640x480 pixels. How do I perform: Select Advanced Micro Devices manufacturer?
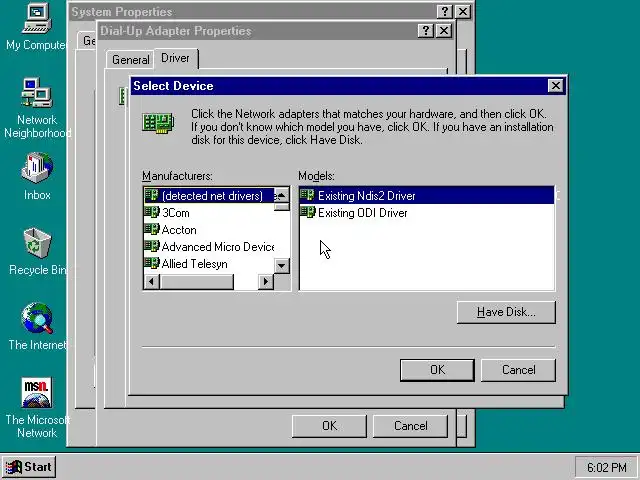[209, 247]
